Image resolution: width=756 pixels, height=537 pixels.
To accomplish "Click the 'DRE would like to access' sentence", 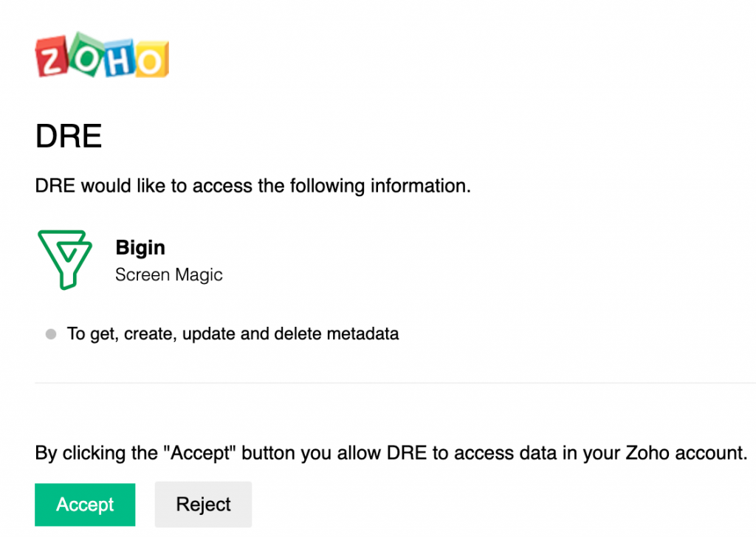I will (253, 186).
